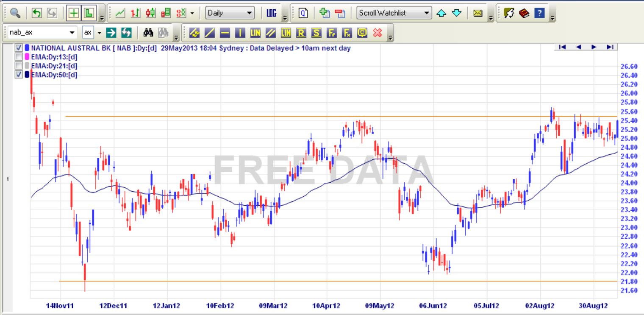Screen dimensions: 644x315
Task: Click the blue question mark help icon
Action: point(539,13)
